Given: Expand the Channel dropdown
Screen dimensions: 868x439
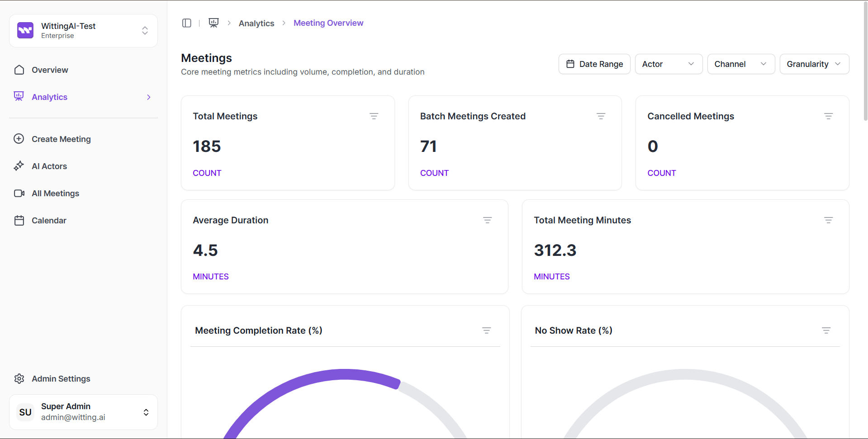Looking at the screenshot, I should (740, 64).
